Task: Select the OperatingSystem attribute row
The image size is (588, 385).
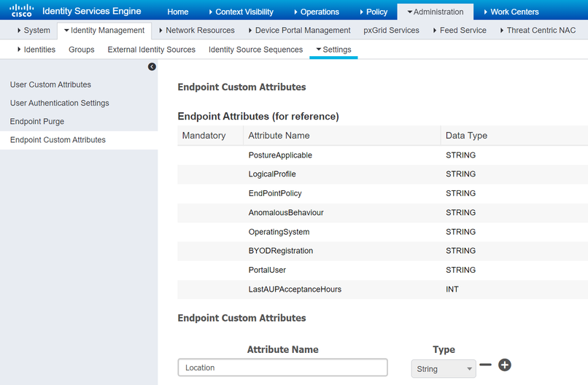Action: 382,232
